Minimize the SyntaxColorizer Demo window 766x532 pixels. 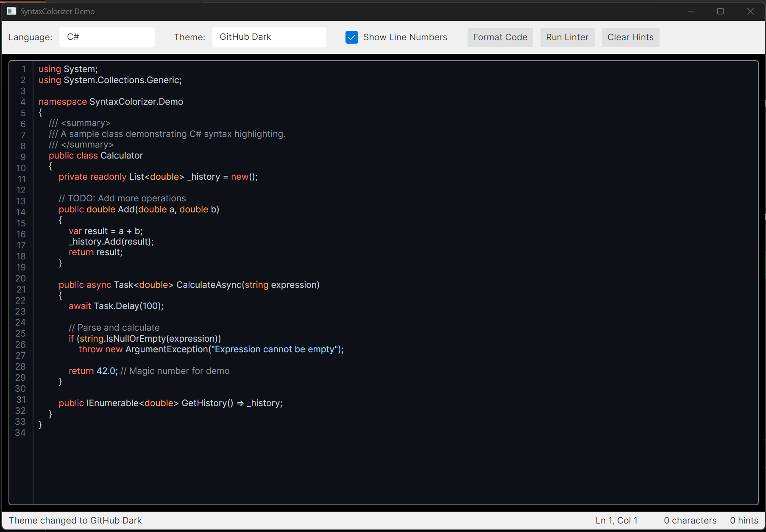(x=691, y=11)
